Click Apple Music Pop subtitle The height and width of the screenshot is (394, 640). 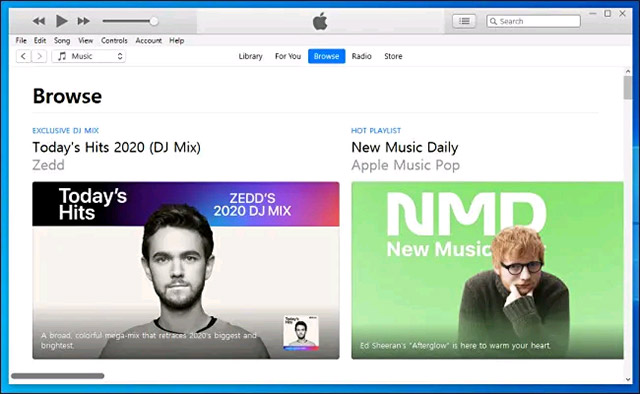tap(406, 165)
